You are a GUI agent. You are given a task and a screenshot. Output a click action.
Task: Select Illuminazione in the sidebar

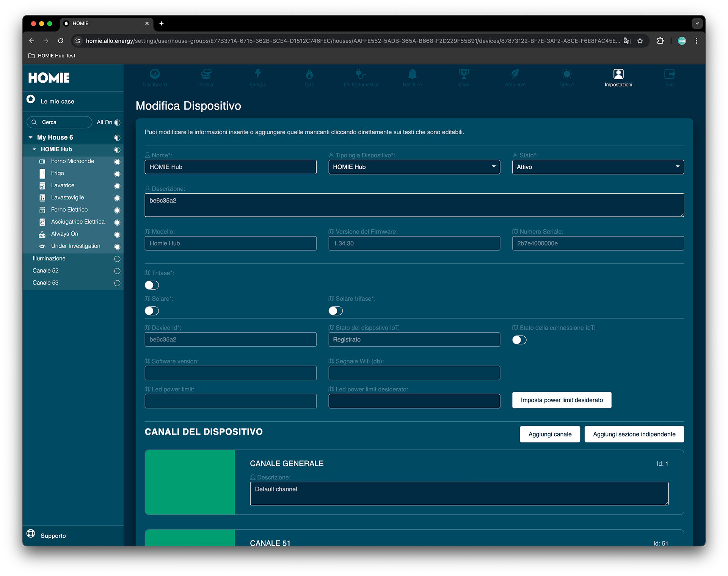[x=49, y=259]
